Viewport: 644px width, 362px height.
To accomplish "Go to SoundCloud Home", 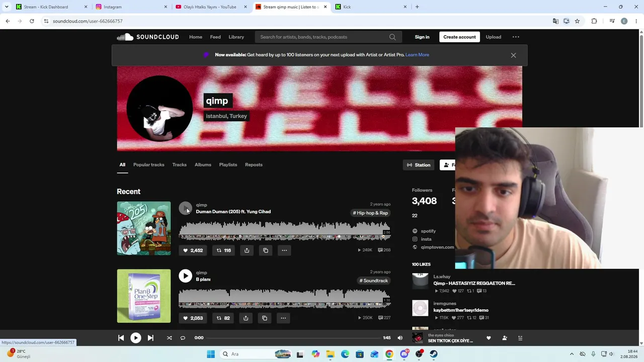I will pyautogui.click(x=196, y=37).
